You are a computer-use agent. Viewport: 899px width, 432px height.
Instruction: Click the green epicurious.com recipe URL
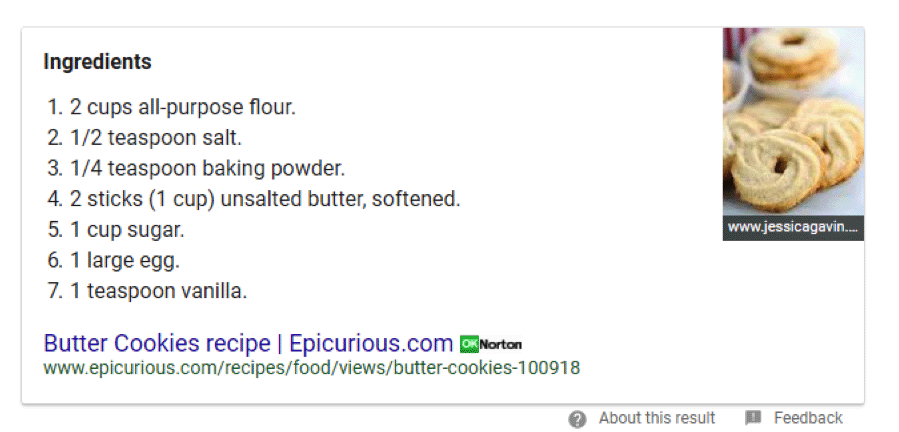pyautogui.click(x=312, y=368)
